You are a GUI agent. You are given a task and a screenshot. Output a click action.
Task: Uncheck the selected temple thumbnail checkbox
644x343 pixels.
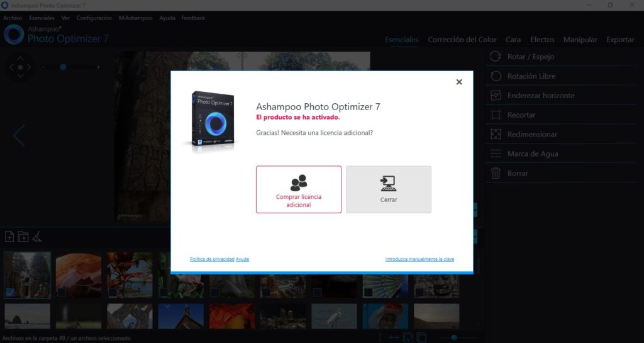pyautogui.click(x=10, y=292)
